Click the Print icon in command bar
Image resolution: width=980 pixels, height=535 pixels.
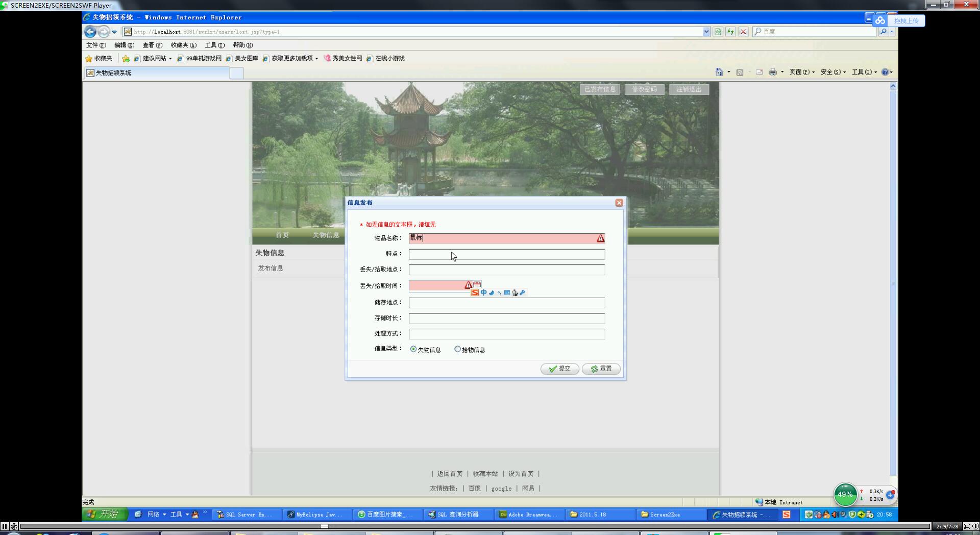point(773,72)
